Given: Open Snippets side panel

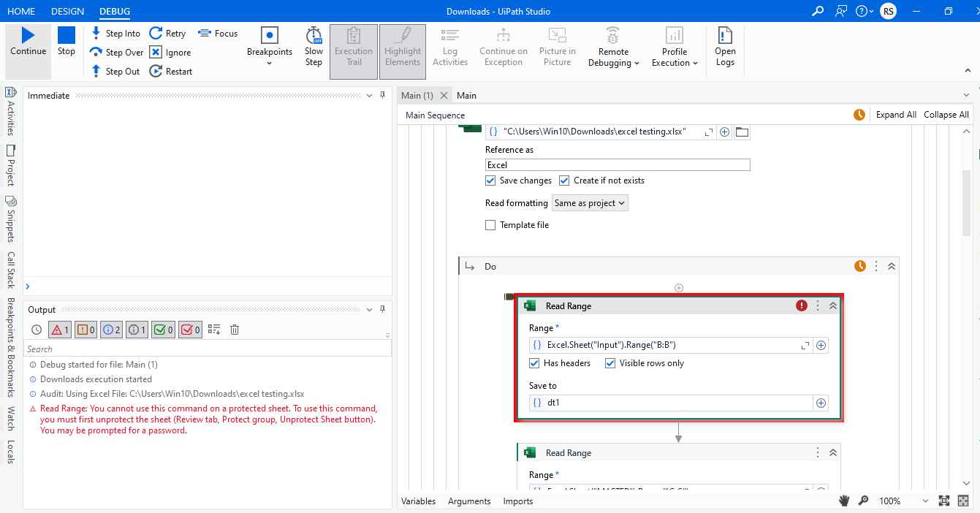Looking at the screenshot, I should coord(11,219).
